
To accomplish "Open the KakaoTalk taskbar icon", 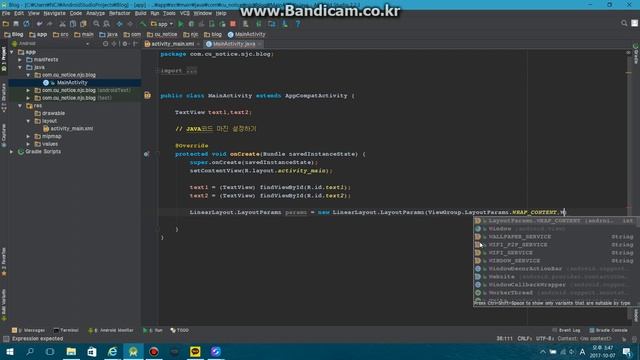I will [195, 351].
